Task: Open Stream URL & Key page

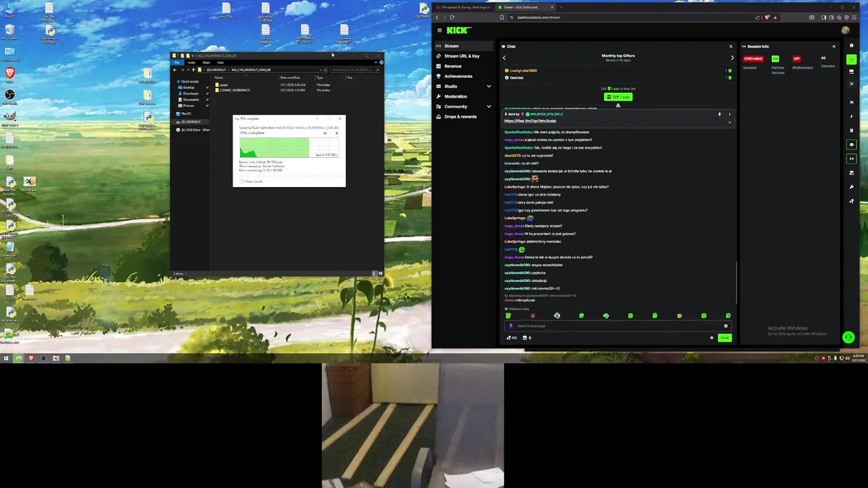Action: 465,56
